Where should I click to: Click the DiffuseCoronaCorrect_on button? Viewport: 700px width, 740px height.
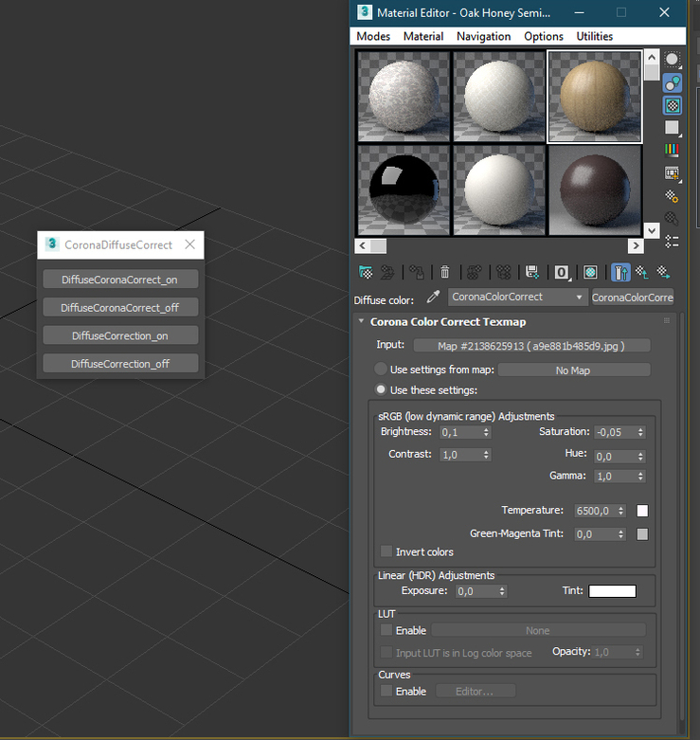coord(120,280)
